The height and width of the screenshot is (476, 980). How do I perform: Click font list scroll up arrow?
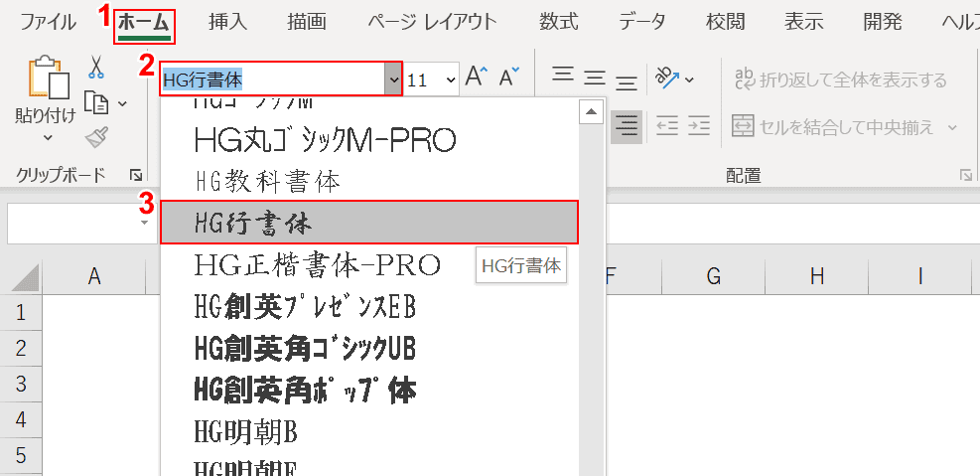tap(591, 113)
